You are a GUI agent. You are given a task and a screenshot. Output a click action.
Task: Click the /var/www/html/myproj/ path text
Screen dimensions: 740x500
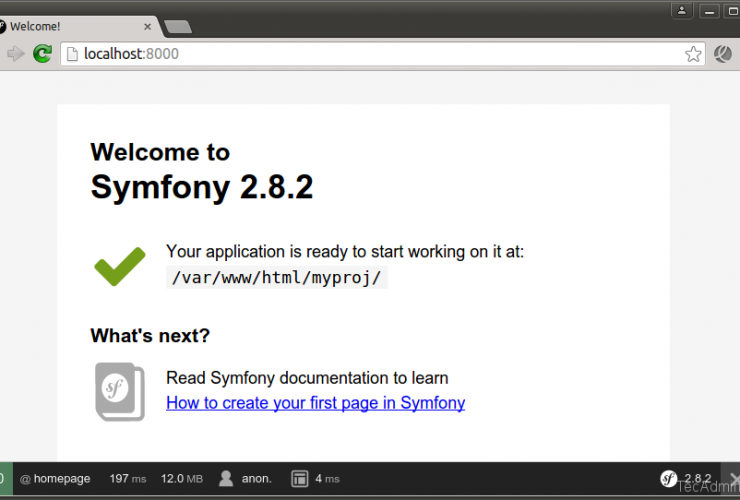coord(276,278)
